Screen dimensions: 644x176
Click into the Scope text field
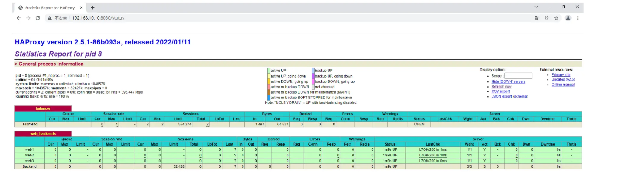[x=518, y=76]
